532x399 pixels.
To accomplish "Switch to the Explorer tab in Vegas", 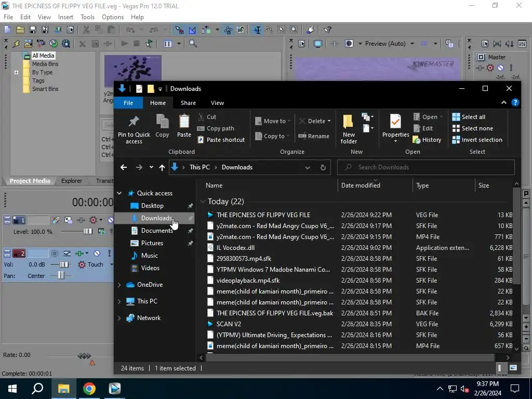I will point(72,181).
